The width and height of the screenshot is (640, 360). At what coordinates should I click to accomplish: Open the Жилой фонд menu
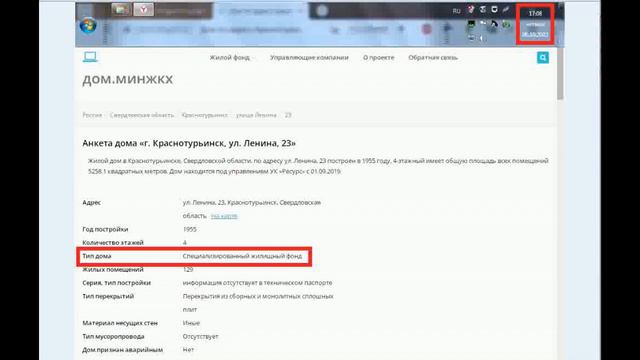click(x=229, y=58)
